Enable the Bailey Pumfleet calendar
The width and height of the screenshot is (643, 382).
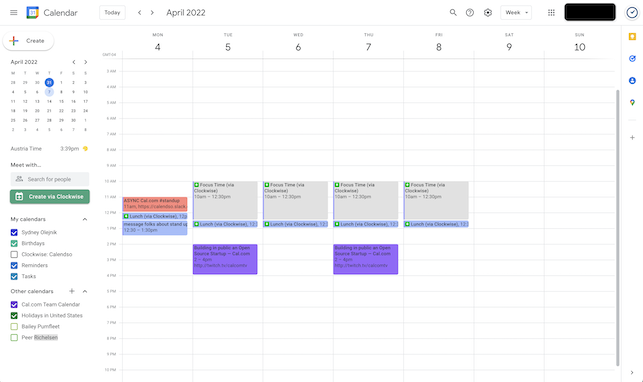click(x=14, y=327)
